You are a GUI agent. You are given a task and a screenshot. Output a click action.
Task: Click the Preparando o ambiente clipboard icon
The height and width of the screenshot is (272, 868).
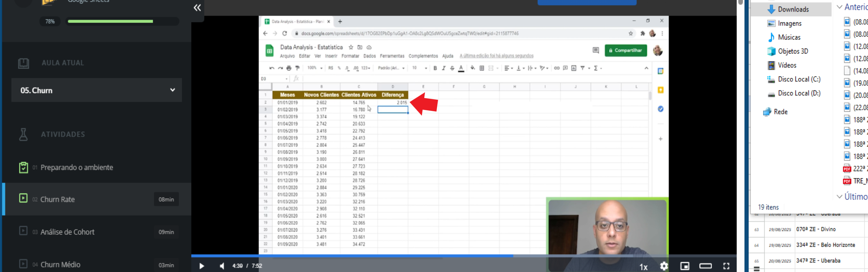(x=23, y=167)
